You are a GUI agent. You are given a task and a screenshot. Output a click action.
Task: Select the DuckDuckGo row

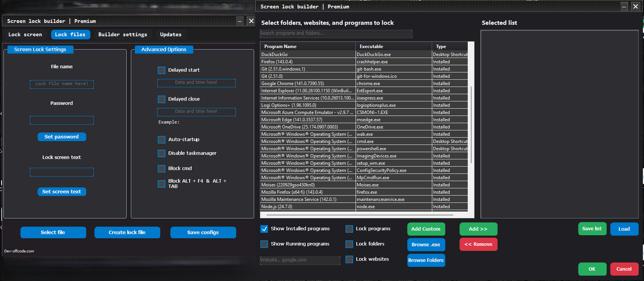coord(364,54)
